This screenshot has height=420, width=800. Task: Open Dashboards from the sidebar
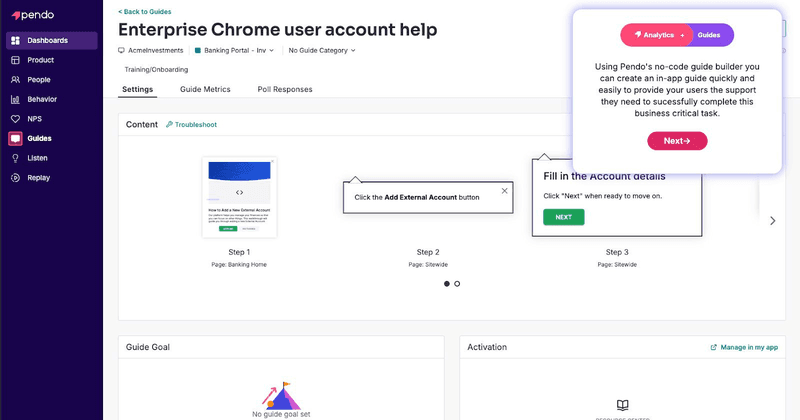click(48, 41)
